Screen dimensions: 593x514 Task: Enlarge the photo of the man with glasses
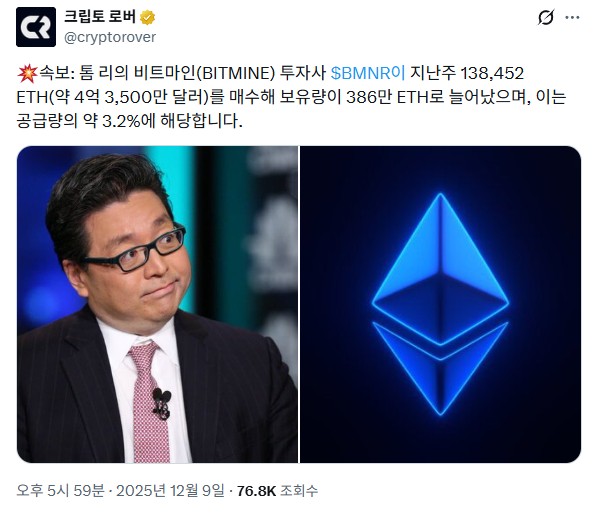tap(157, 304)
